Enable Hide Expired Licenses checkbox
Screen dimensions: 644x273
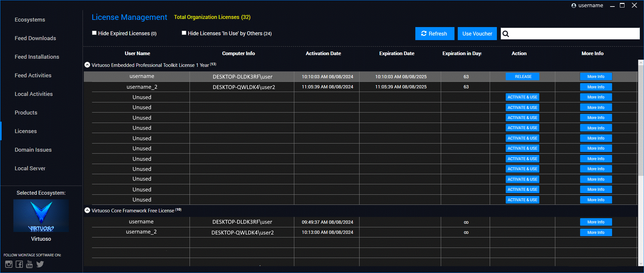(x=94, y=33)
